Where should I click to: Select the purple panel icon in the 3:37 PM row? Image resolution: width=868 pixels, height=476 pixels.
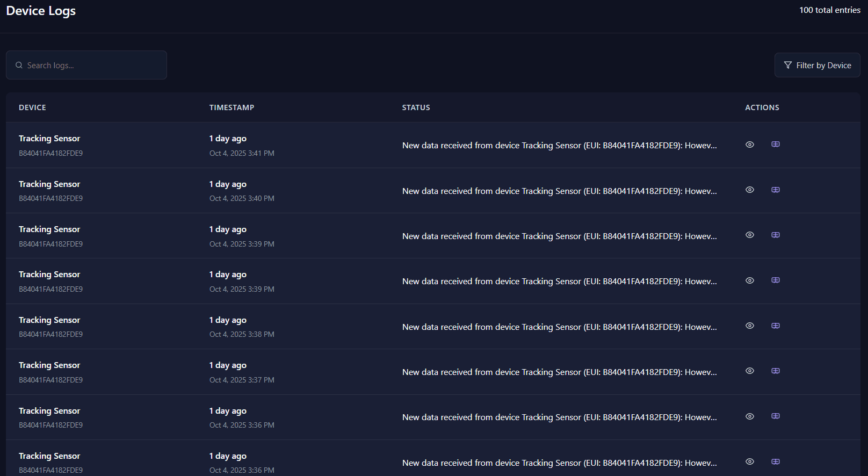tap(776, 371)
